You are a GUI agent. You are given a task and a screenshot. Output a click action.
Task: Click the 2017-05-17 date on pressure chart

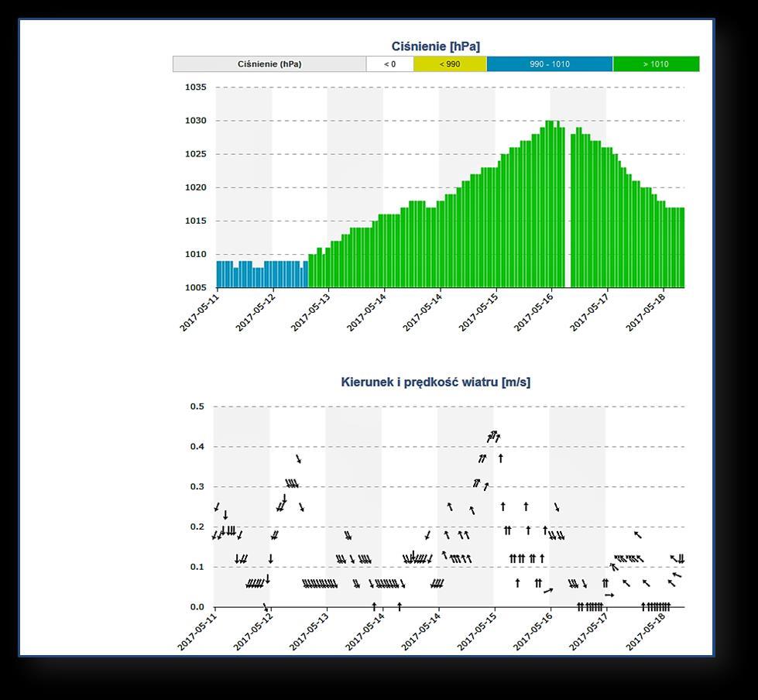[x=589, y=312]
